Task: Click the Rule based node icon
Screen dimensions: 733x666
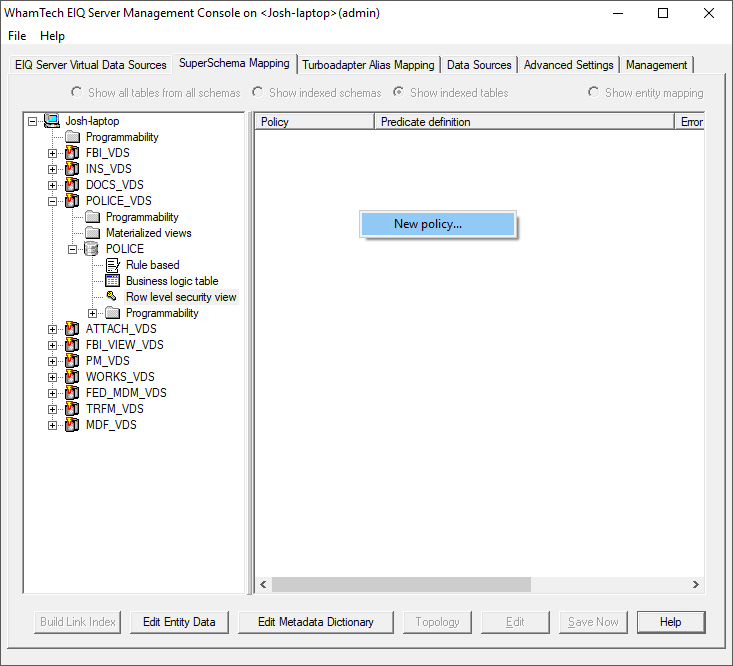Action: coord(112,265)
